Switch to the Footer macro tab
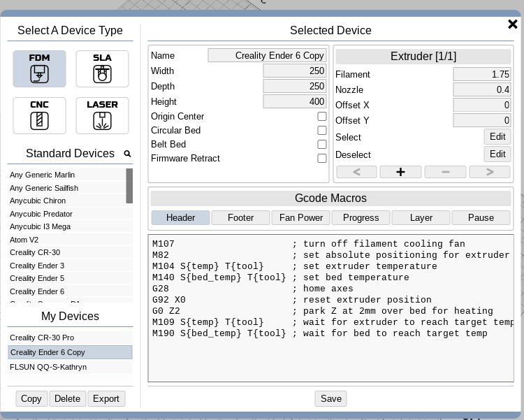This screenshot has height=420, width=524. click(240, 218)
